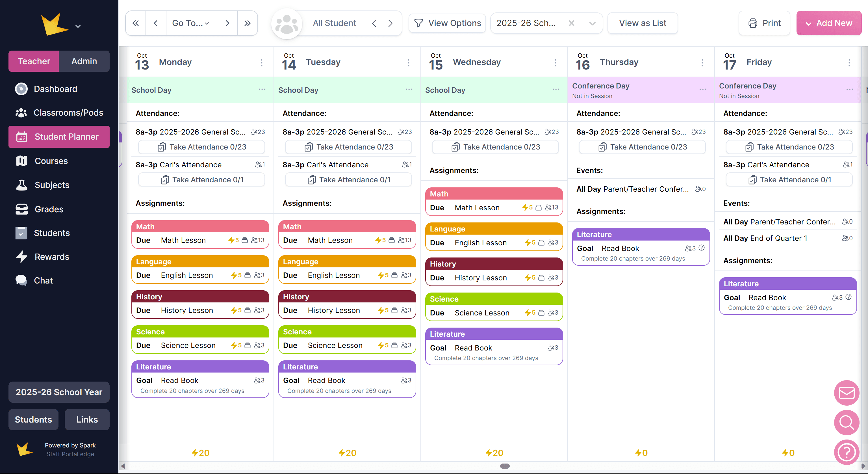Click the Students checklist icon

(21, 233)
